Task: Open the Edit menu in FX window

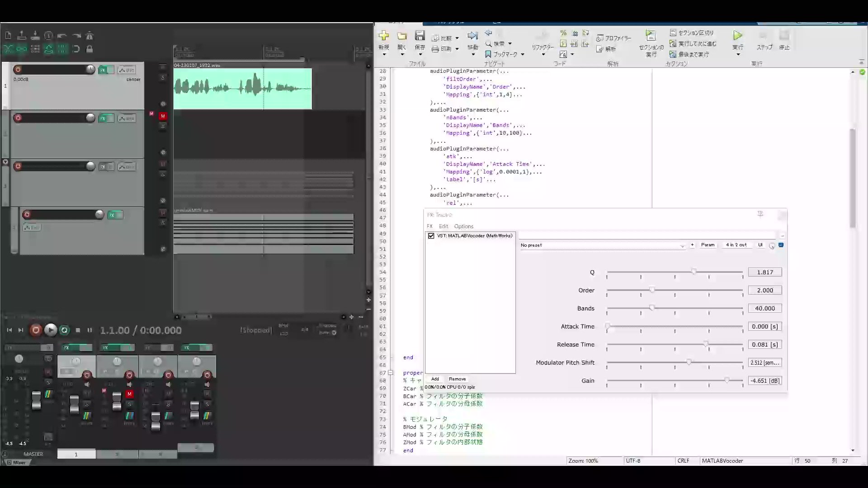Action: (x=443, y=226)
